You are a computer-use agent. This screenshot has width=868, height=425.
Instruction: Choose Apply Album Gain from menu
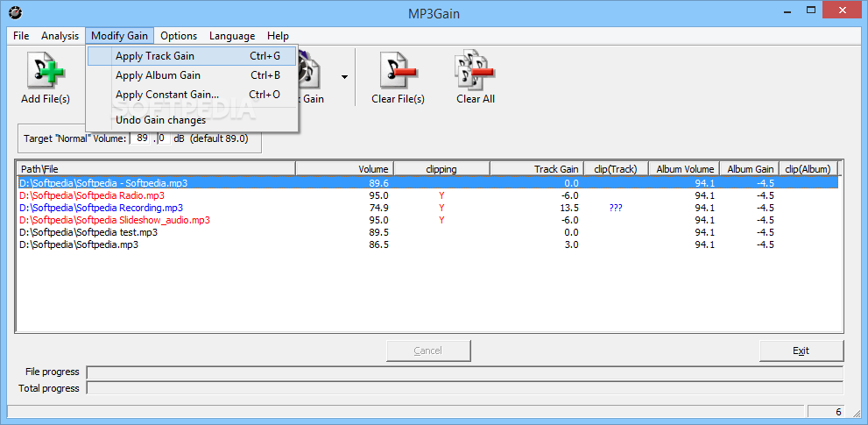click(192, 75)
